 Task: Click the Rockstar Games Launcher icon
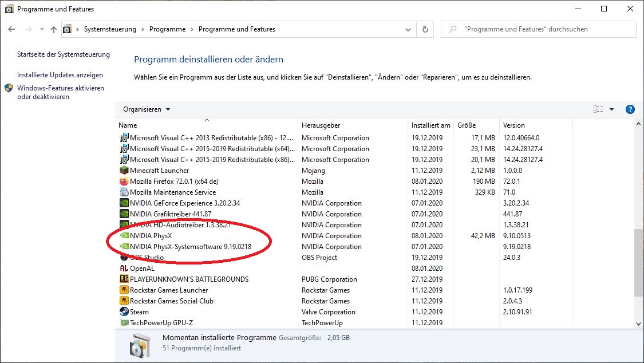(124, 290)
